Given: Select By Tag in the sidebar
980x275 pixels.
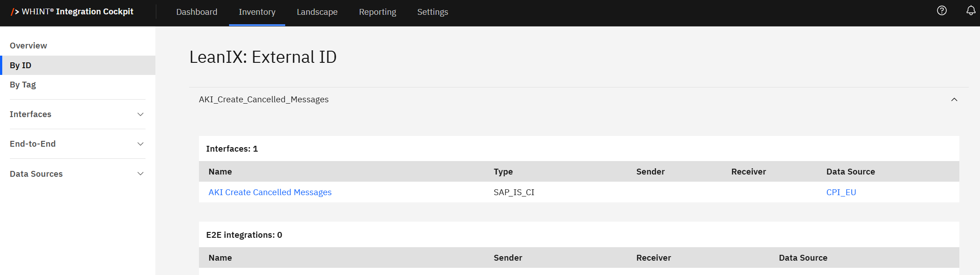Looking at the screenshot, I should pos(23,85).
